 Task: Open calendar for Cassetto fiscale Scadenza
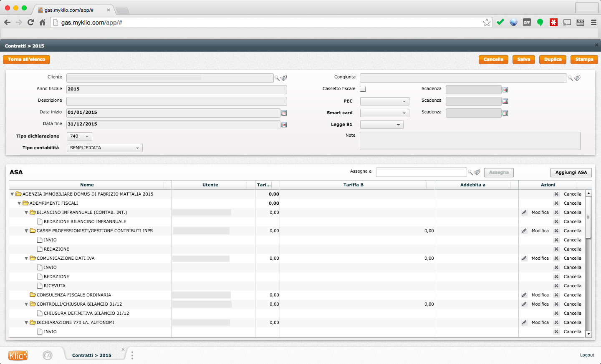pyautogui.click(x=505, y=90)
